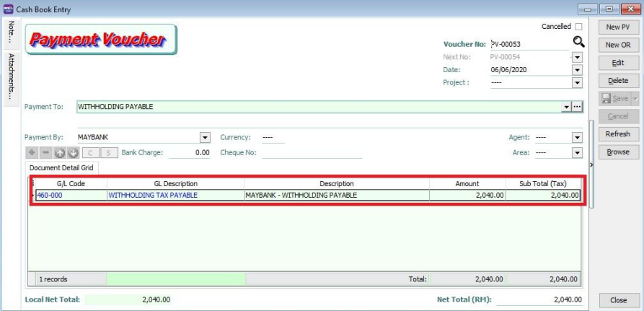Viewport: 644px width, 311px height.
Task: Open the Date dropdown
Action: pos(577,70)
